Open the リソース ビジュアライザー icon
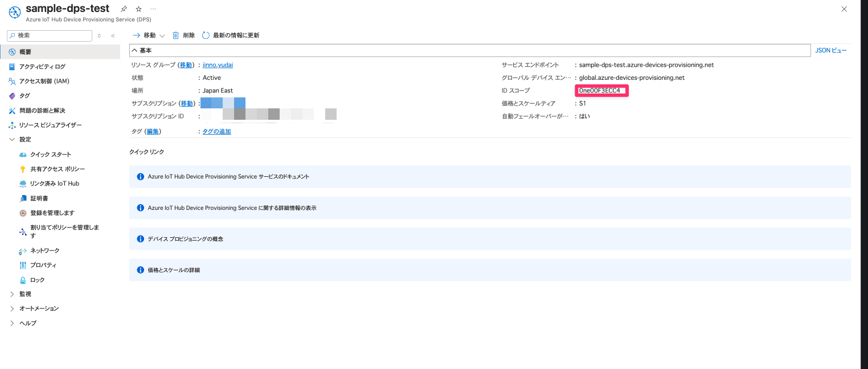 12,125
